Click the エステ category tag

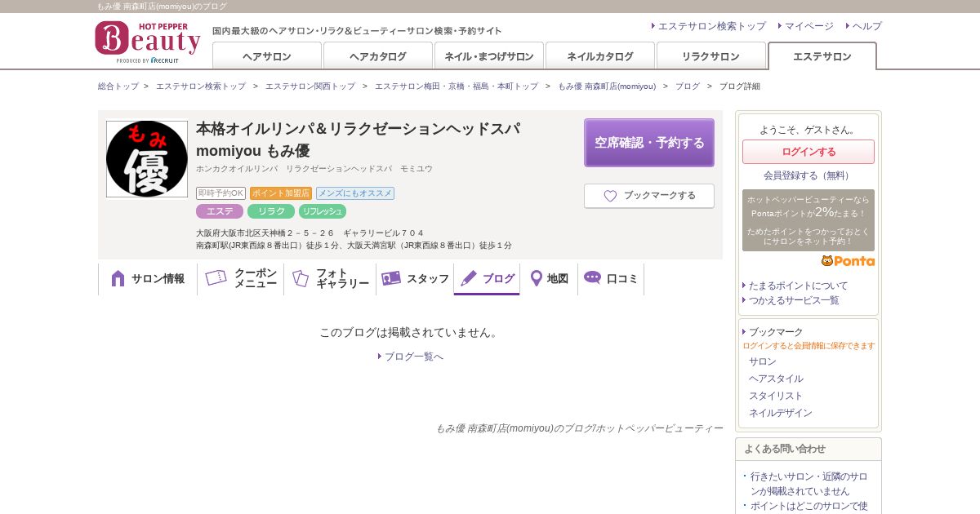tap(220, 211)
